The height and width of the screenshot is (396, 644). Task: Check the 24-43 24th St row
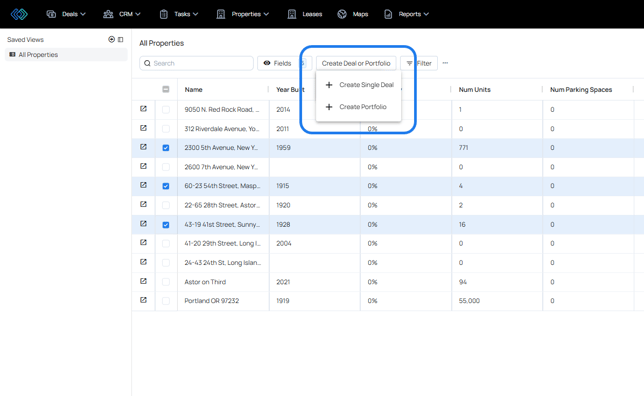[x=166, y=263]
